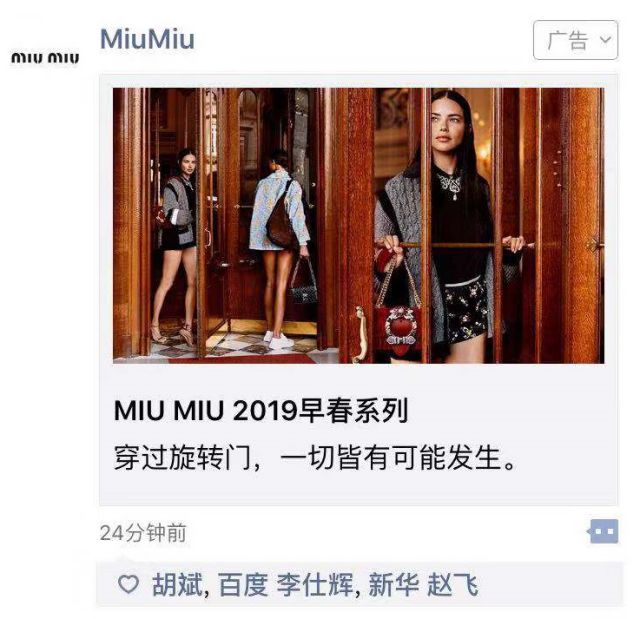Open the 广告 ad options dropdown
This screenshot has height=619, width=640.
(x=575, y=40)
